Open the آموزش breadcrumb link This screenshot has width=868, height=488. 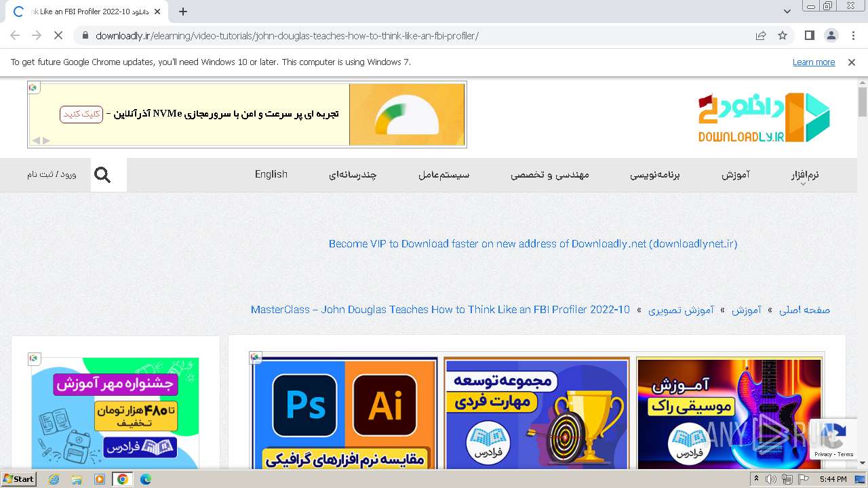point(746,310)
